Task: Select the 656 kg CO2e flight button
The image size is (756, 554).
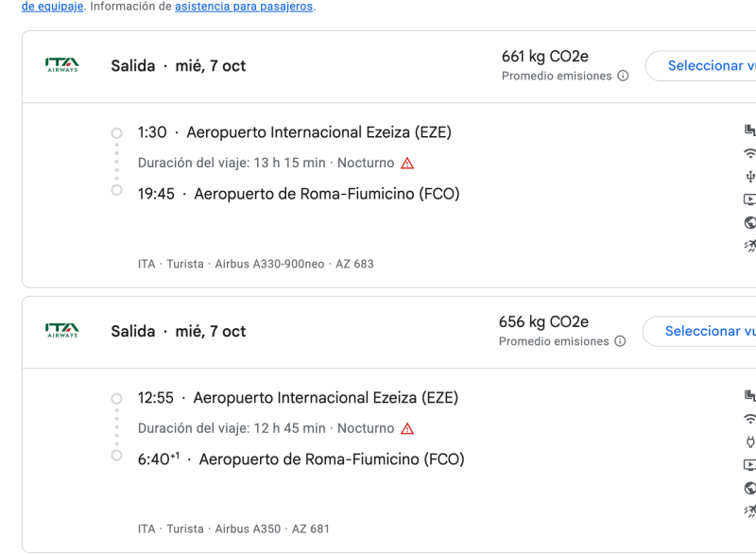Action: (x=699, y=331)
